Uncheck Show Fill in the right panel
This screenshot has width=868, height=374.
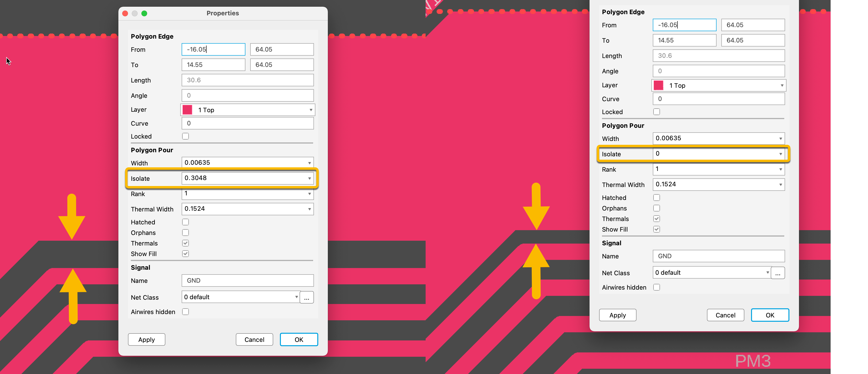coord(656,229)
